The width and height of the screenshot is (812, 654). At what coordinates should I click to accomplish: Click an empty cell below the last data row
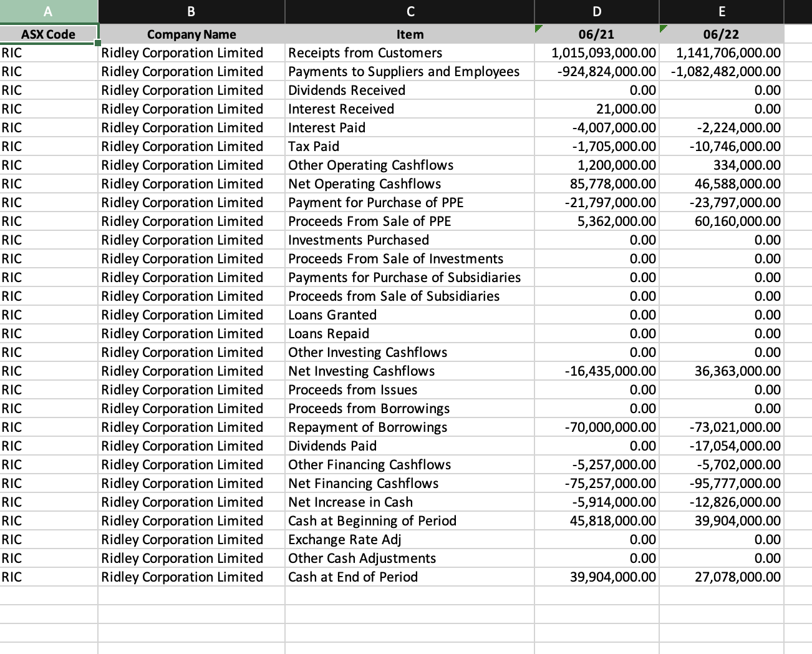(x=409, y=596)
